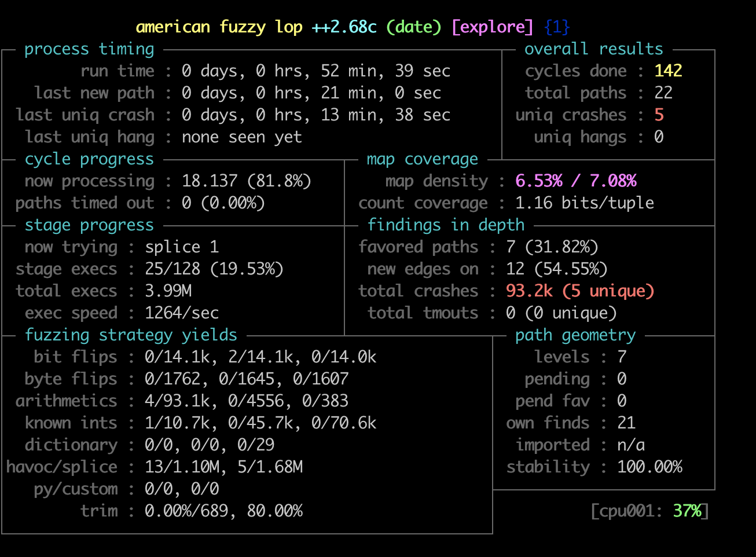Click the 'havoc/splice' row label
Screen dimensions: 756x557
point(61,467)
